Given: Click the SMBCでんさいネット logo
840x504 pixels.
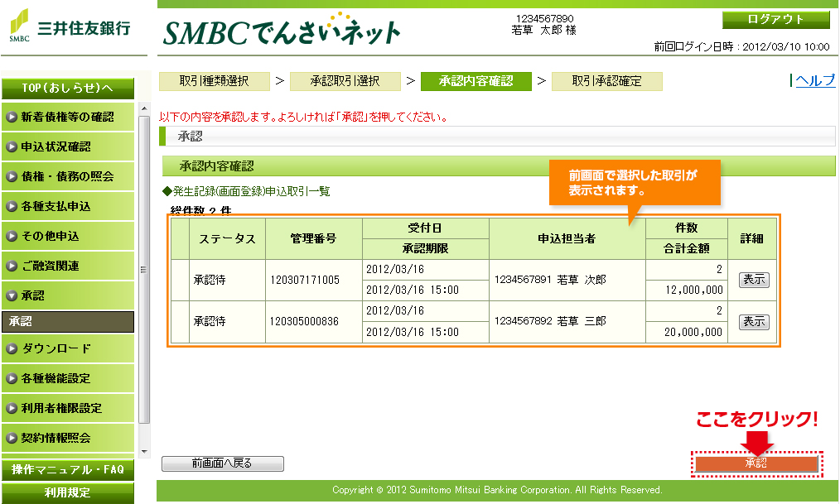Looking at the screenshot, I should pyautogui.click(x=282, y=30).
